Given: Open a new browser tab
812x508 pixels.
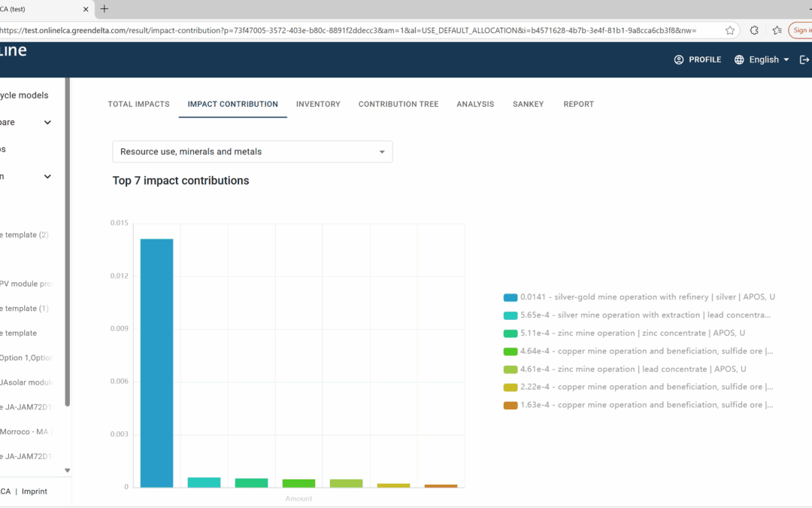Looking at the screenshot, I should (x=104, y=9).
